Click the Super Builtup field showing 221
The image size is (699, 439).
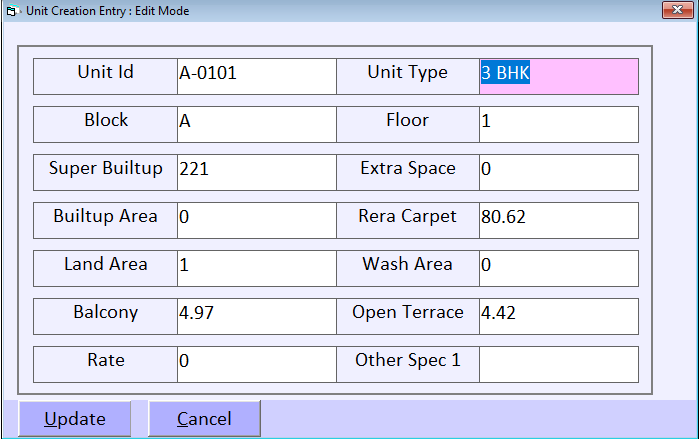pos(257,172)
